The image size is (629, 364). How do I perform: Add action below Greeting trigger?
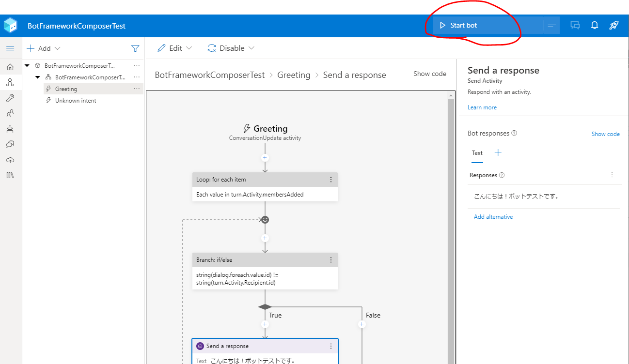click(265, 158)
